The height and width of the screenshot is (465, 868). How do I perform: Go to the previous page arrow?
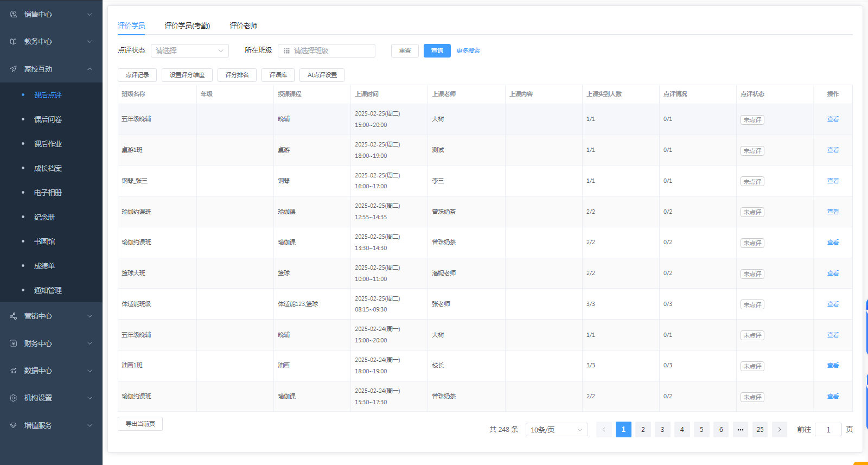604,429
